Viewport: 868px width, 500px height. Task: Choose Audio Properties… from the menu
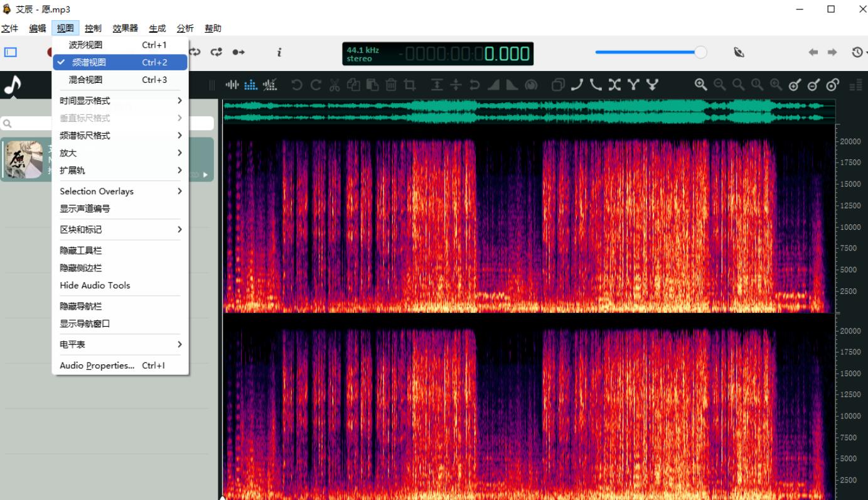point(97,366)
